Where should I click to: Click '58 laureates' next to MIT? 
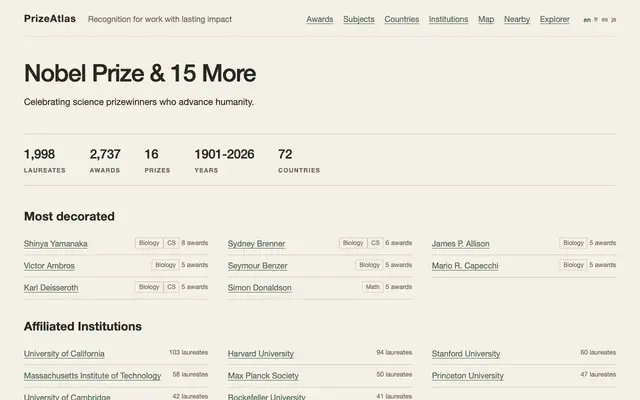click(190, 374)
